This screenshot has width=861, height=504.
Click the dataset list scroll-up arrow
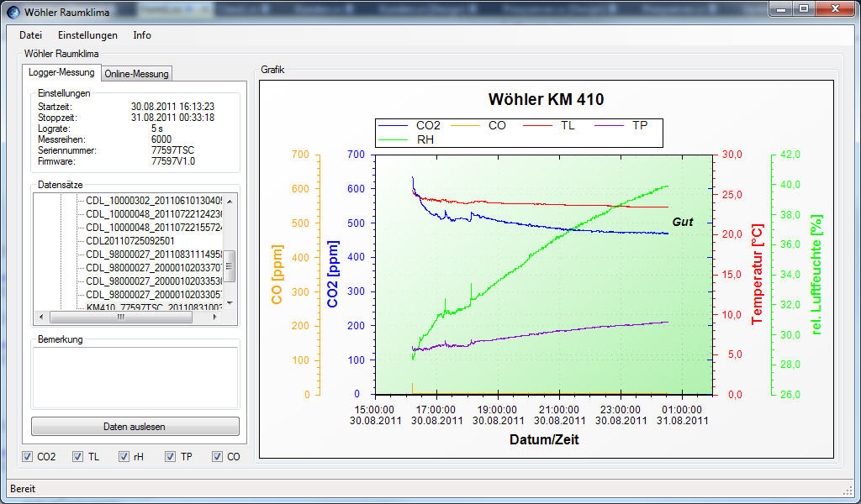pyautogui.click(x=230, y=202)
